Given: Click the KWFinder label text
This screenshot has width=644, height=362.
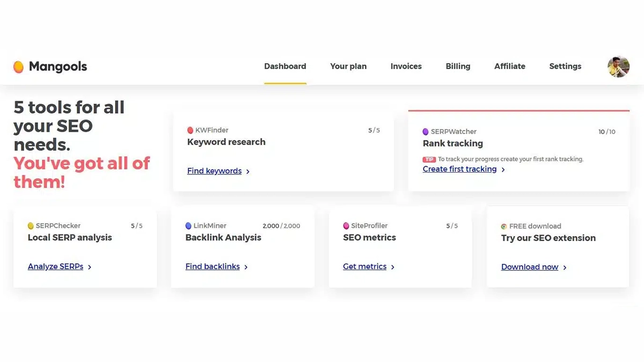Looking at the screenshot, I should (212, 130).
